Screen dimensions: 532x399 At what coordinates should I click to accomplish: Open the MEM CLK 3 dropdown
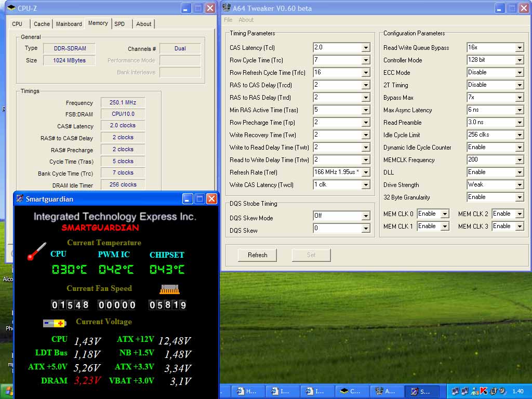tap(520, 227)
